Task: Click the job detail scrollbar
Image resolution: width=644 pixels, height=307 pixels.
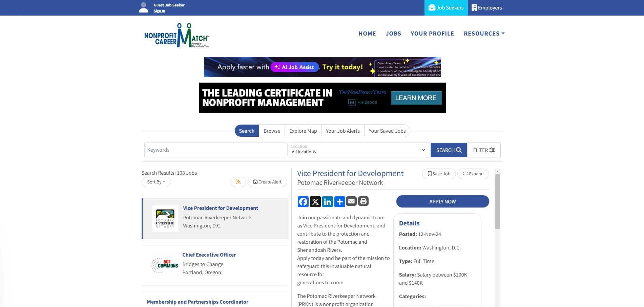Action: click(497, 202)
